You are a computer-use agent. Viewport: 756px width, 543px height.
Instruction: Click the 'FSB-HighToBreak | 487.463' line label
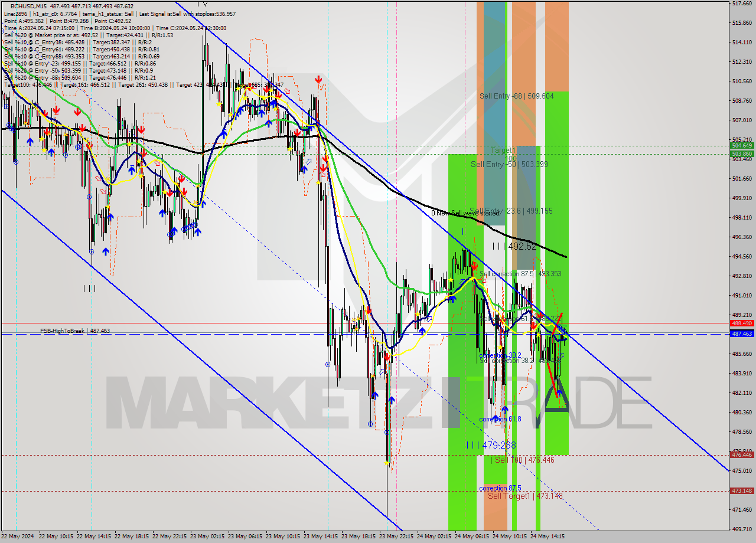[x=75, y=331]
